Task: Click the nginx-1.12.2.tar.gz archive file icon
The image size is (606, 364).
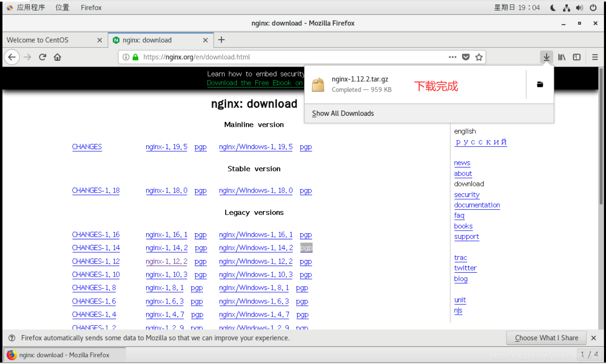Action: click(x=318, y=84)
